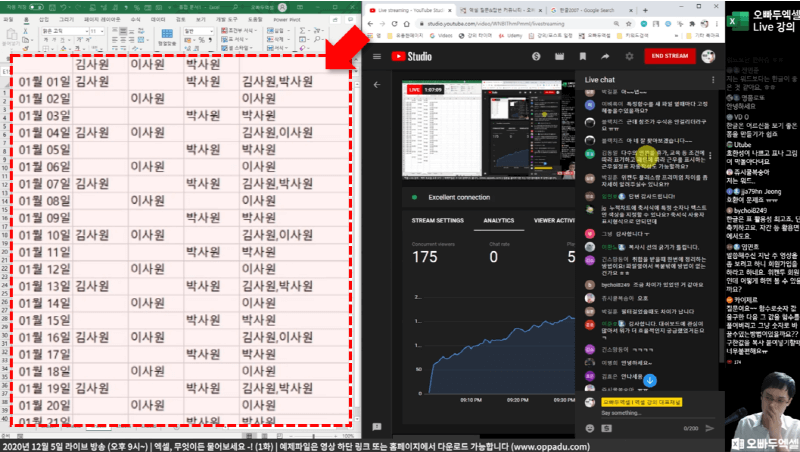Viewport: 800px width, 452px height.
Task: Open the ANALYTICS tab
Action: pyautogui.click(x=499, y=220)
